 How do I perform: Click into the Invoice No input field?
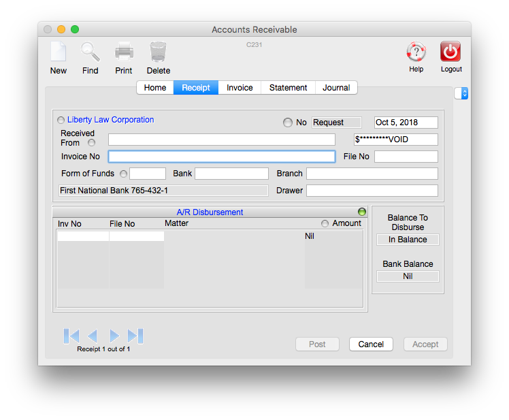click(x=221, y=157)
